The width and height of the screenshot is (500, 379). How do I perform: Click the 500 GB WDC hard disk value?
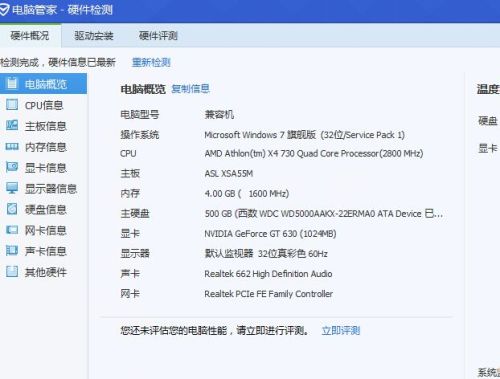coord(324,214)
